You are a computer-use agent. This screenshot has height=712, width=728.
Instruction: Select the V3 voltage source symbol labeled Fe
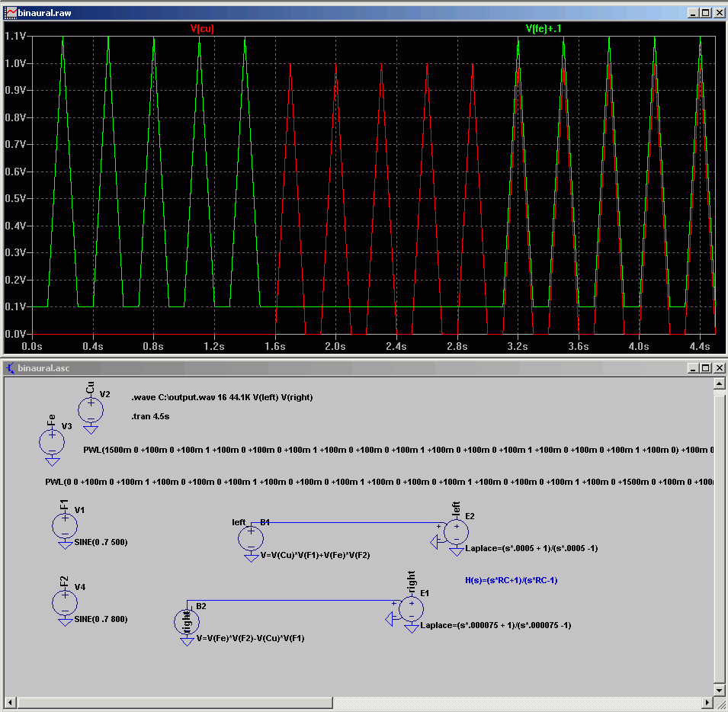[x=52, y=441]
